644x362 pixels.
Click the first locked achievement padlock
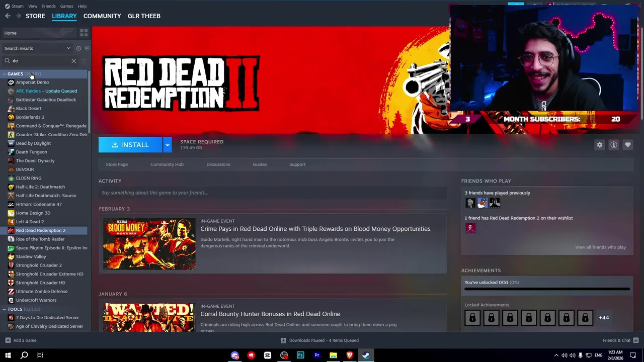[x=472, y=318]
